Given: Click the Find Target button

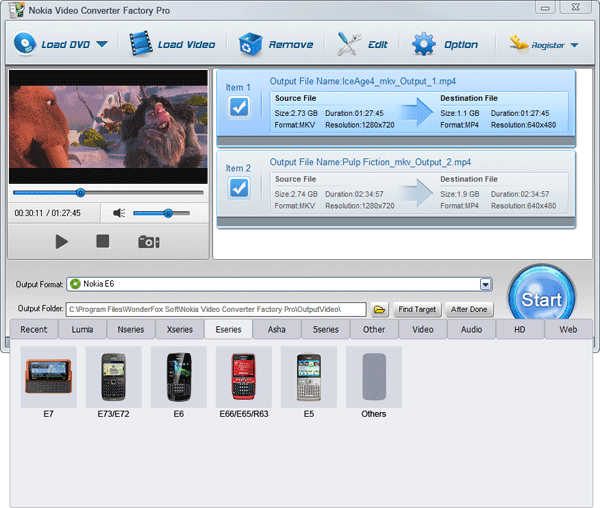Looking at the screenshot, I should point(417,309).
